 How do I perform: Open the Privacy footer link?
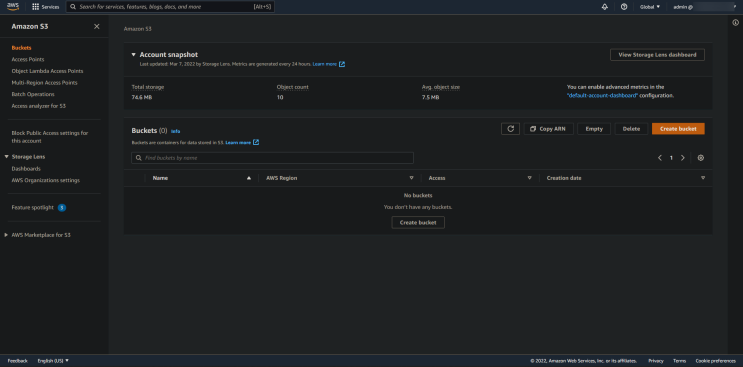tap(656, 361)
